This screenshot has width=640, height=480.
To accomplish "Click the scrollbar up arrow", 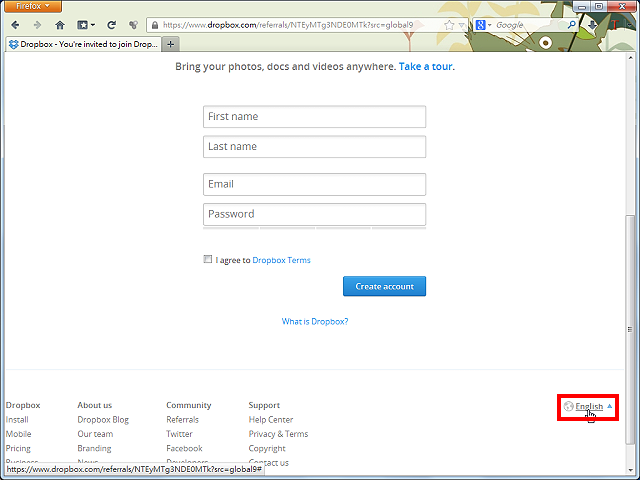I will (x=630, y=58).
